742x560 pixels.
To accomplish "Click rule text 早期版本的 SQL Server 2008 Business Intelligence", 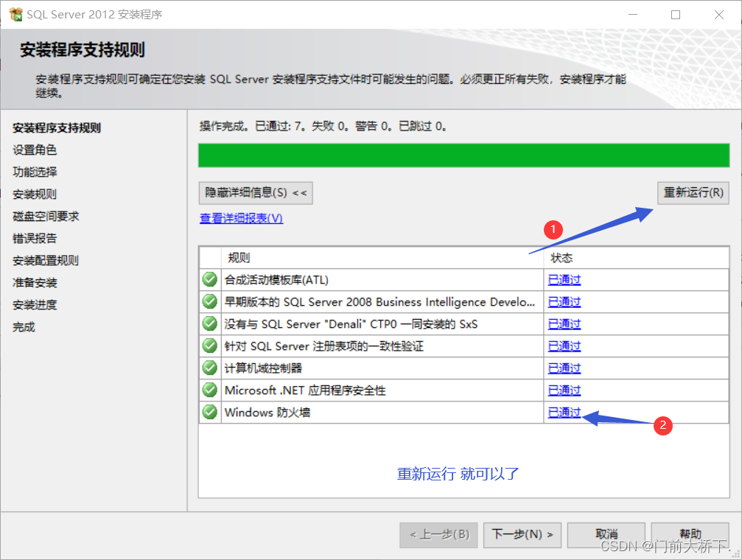I will [379, 302].
